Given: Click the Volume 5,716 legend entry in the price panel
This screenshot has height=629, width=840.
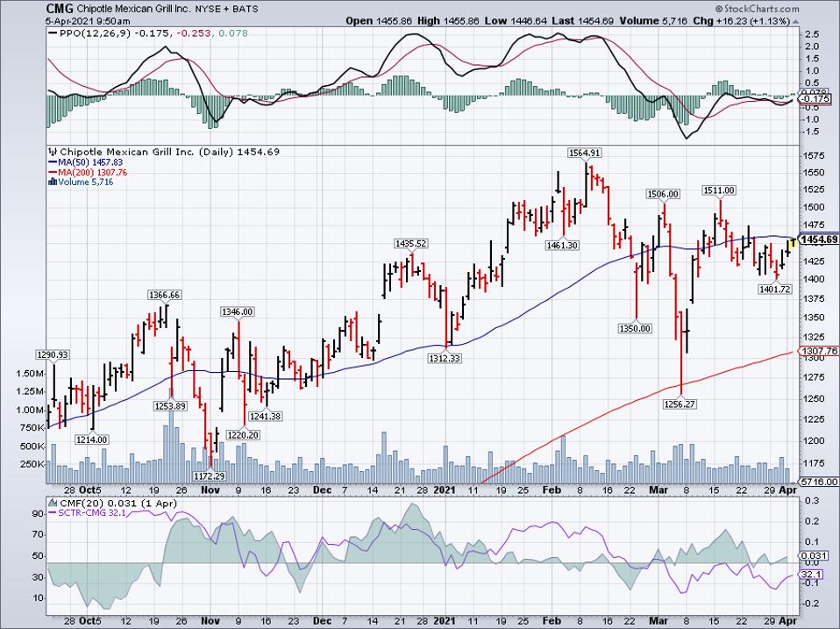Looking at the screenshot, I should (85, 182).
